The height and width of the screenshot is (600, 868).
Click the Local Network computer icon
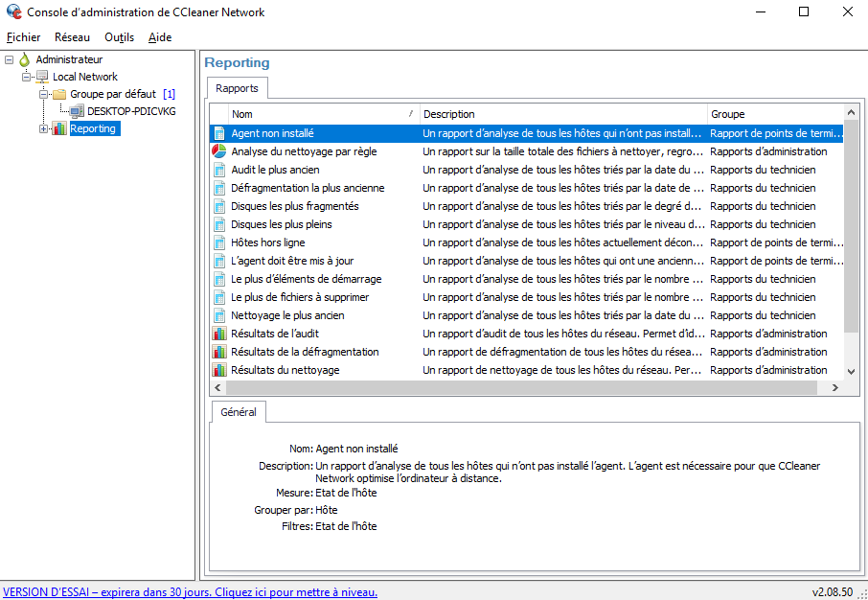click(x=42, y=77)
